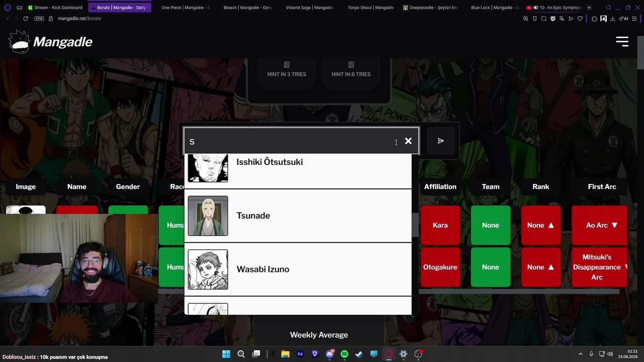Click the Rank column header

(x=541, y=187)
